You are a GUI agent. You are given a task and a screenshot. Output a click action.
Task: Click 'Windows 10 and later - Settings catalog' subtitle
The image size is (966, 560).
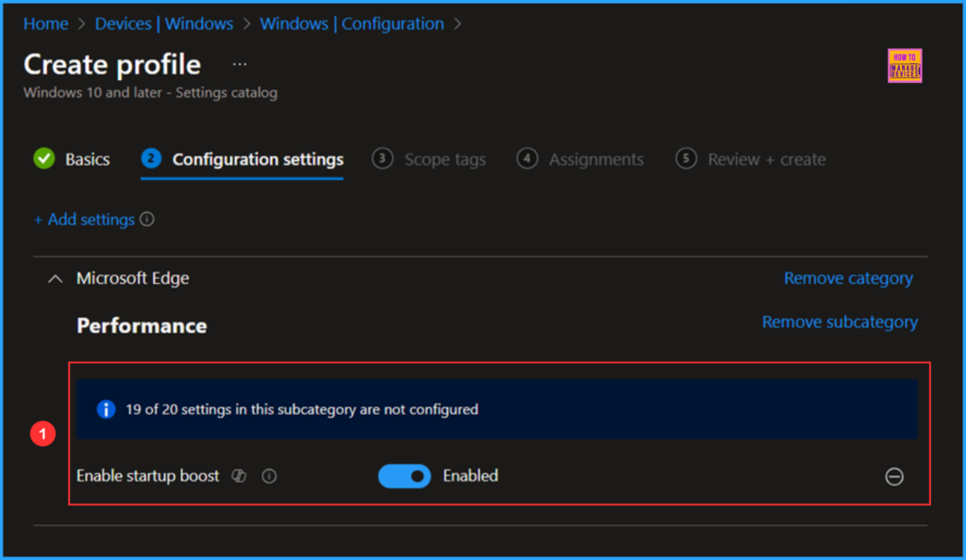tap(150, 92)
